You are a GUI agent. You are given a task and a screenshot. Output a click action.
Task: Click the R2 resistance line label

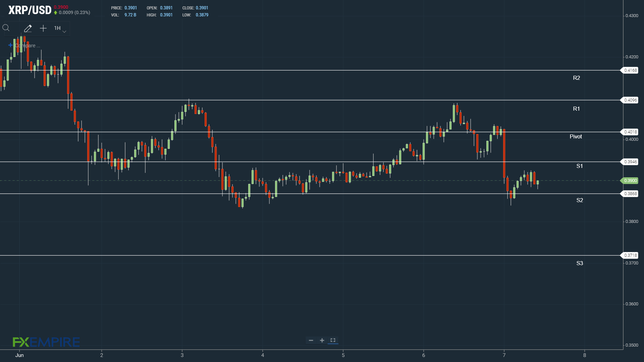576,78
